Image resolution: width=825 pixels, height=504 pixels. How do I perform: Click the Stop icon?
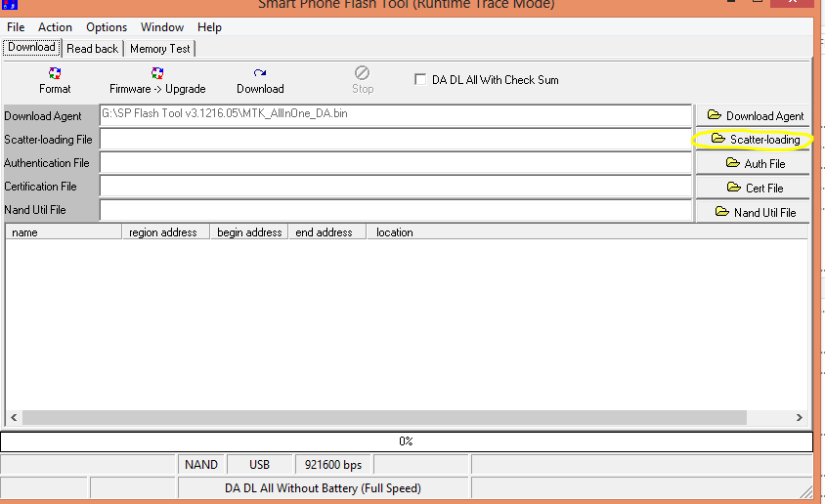[x=362, y=72]
